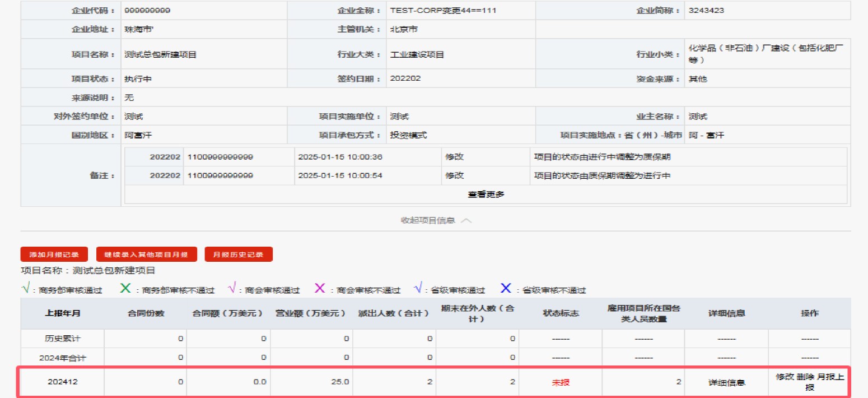Click the 未报 status marker
This screenshot has width=868, height=398.
click(562, 381)
